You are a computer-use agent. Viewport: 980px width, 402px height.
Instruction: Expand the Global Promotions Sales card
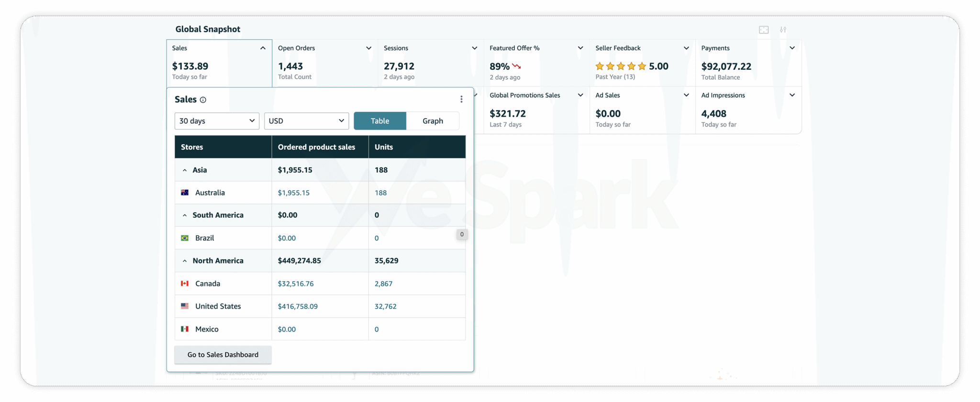[x=580, y=95]
